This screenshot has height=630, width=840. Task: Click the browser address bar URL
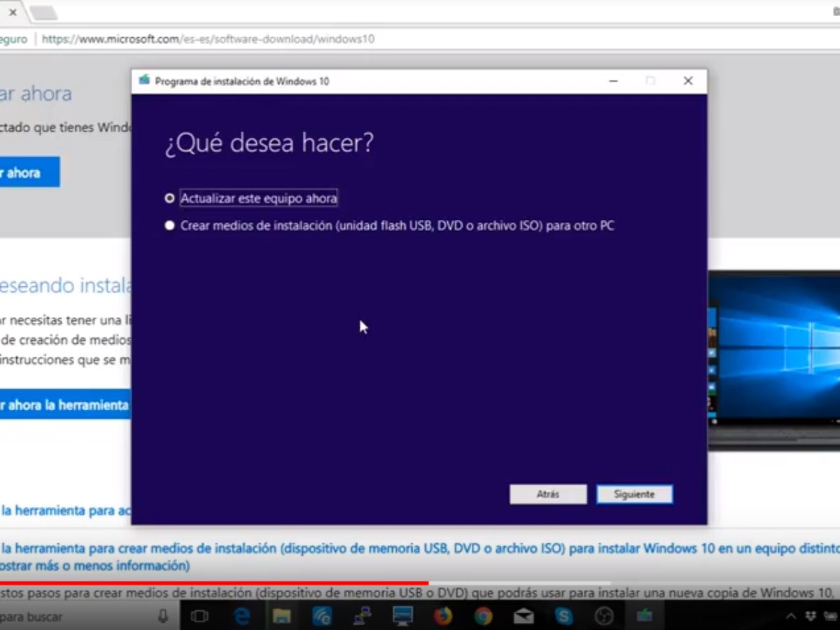[x=208, y=39]
